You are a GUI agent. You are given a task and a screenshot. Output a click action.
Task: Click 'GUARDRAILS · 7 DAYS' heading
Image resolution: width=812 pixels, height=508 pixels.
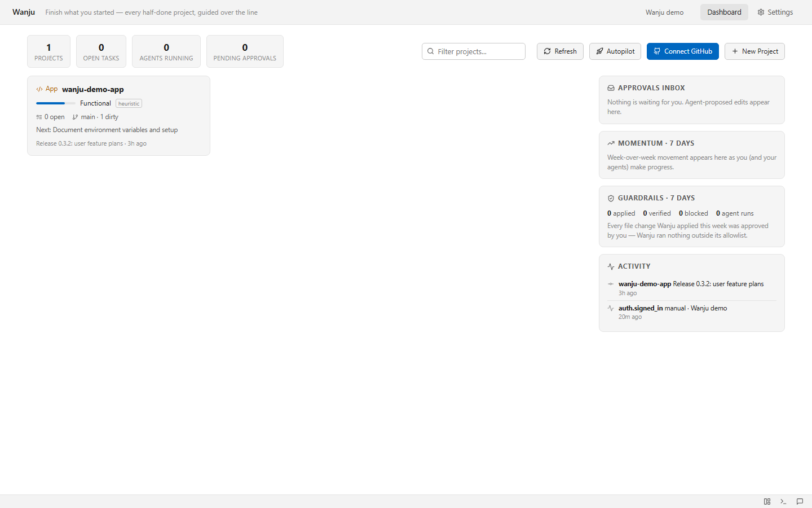[656, 198]
